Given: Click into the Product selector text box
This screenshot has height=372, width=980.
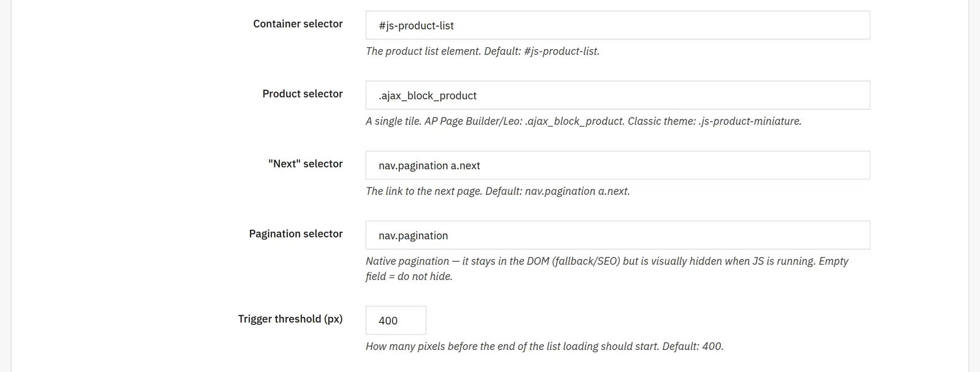Looking at the screenshot, I should (x=617, y=95).
